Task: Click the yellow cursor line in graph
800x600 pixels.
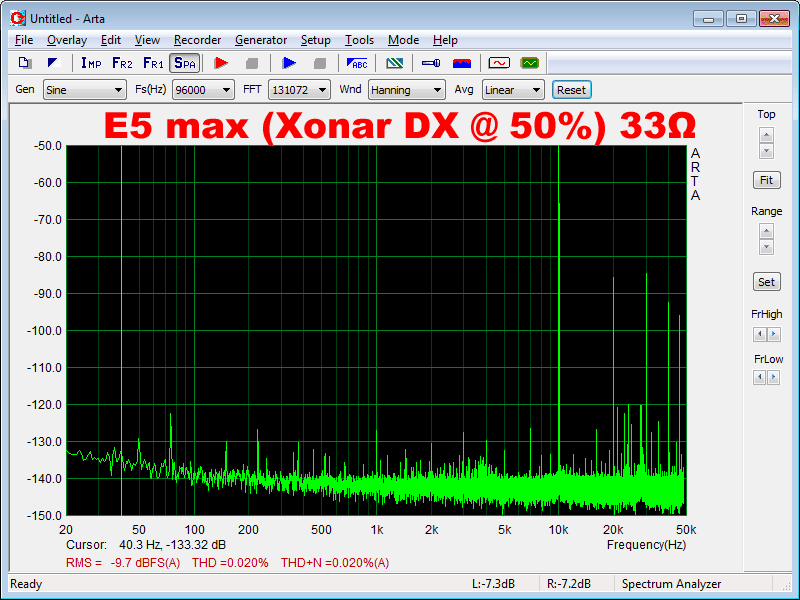Action: pos(121,331)
